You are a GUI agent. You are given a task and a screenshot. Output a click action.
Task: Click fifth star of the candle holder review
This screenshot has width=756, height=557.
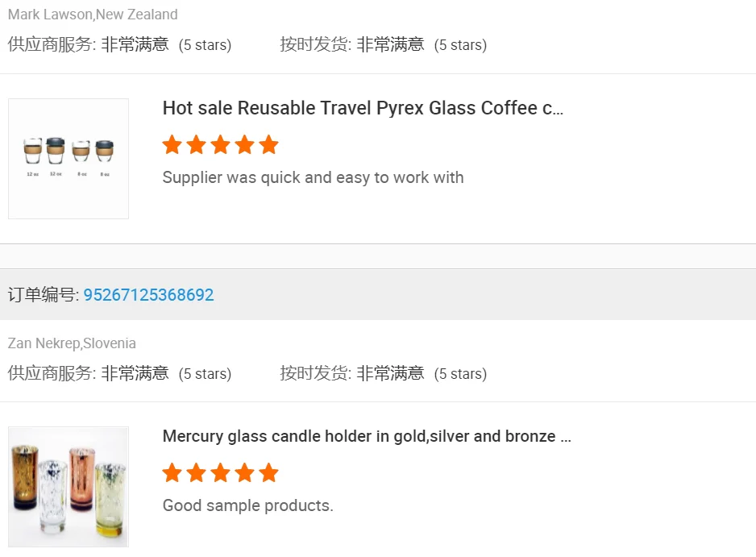pyautogui.click(x=268, y=473)
